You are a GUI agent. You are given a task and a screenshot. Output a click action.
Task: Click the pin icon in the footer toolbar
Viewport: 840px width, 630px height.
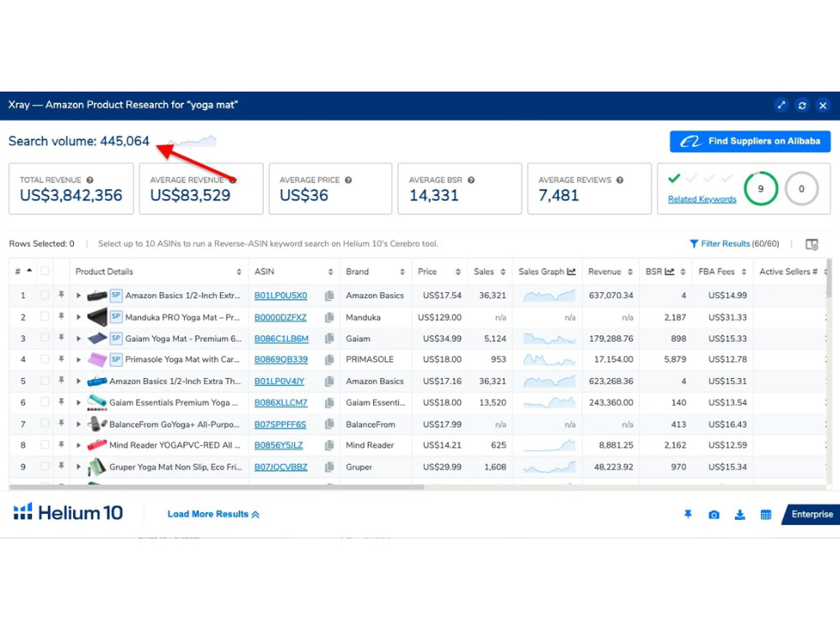(x=688, y=514)
